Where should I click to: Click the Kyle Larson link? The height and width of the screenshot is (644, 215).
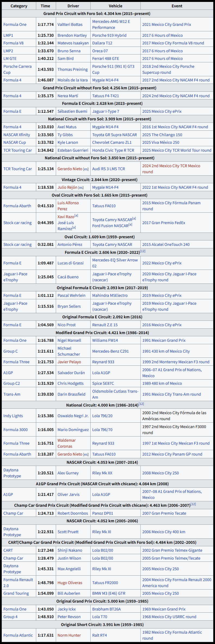click(68, 142)
